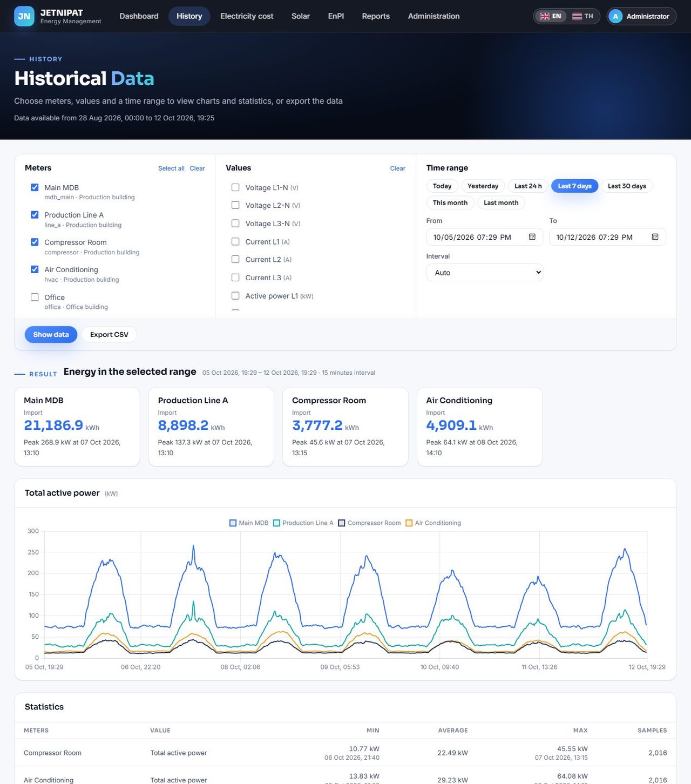Viewport: 691px width, 784px height.
Task: Go to the Electricity cost page
Action: coord(247,16)
